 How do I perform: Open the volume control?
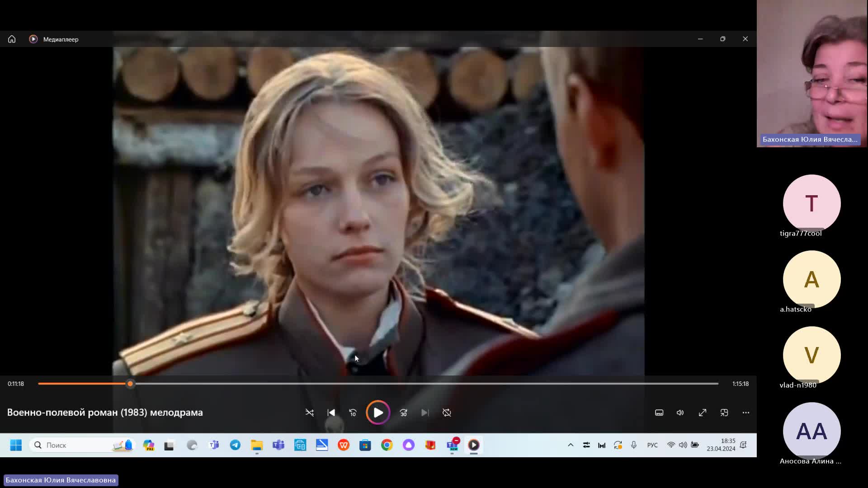(x=680, y=413)
